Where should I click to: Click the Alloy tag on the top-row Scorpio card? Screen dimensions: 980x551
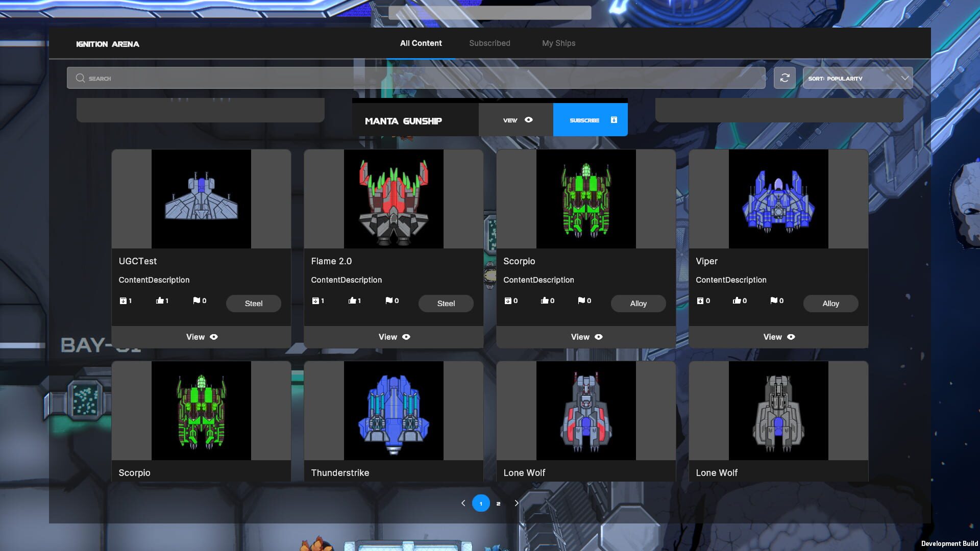(x=639, y=304)
